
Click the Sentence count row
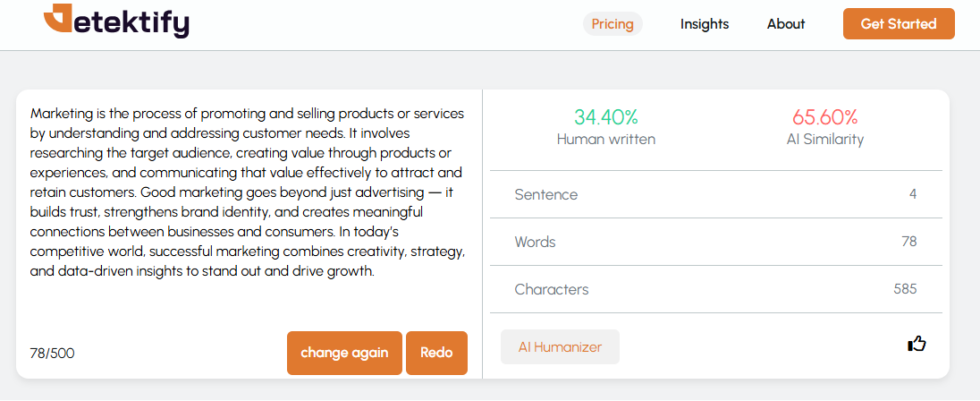point(715,194)
